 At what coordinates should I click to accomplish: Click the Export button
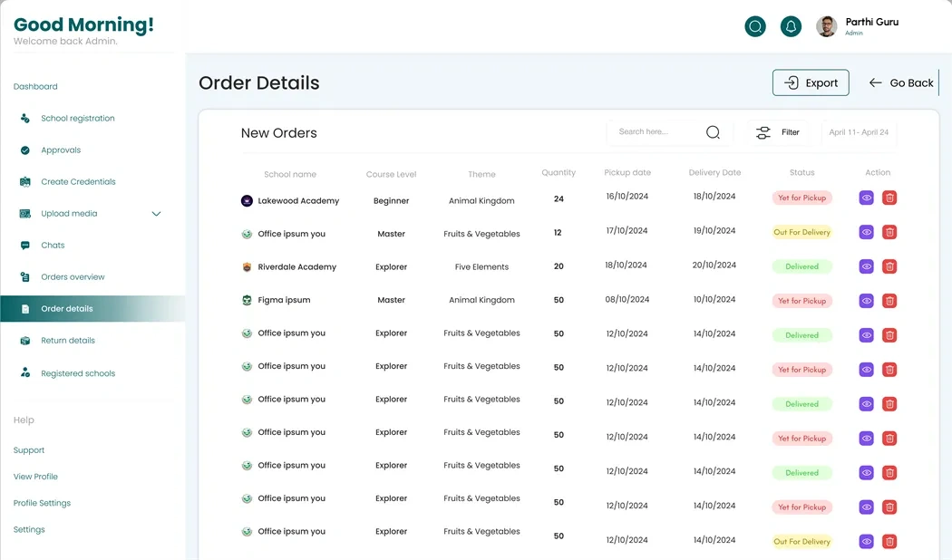[x=811, y=82]
